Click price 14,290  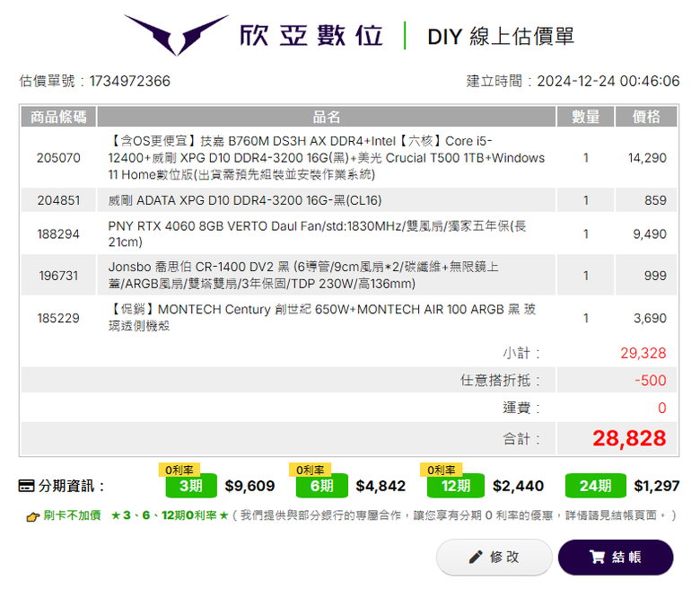click(647, 158)
